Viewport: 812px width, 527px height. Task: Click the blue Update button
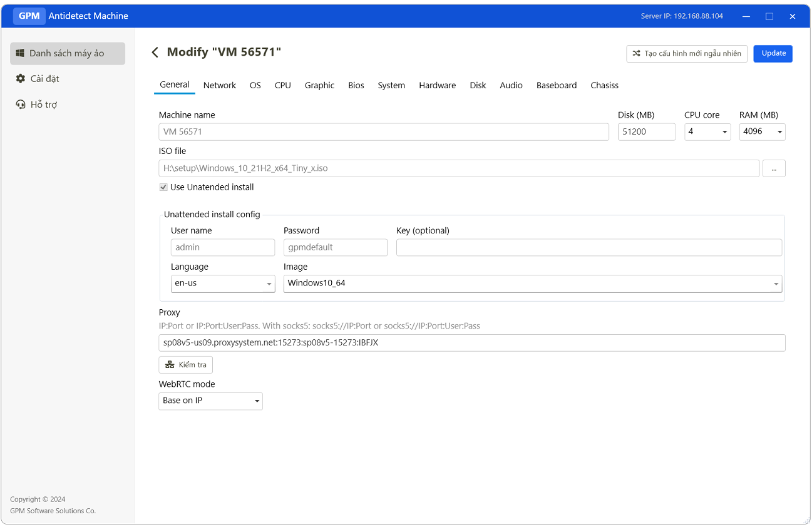coord(773,53)
